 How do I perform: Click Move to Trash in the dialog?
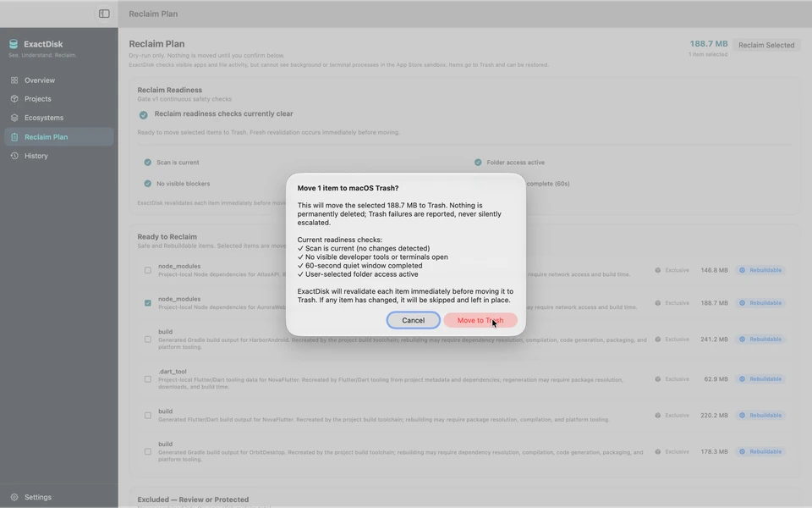coord(480,320)
